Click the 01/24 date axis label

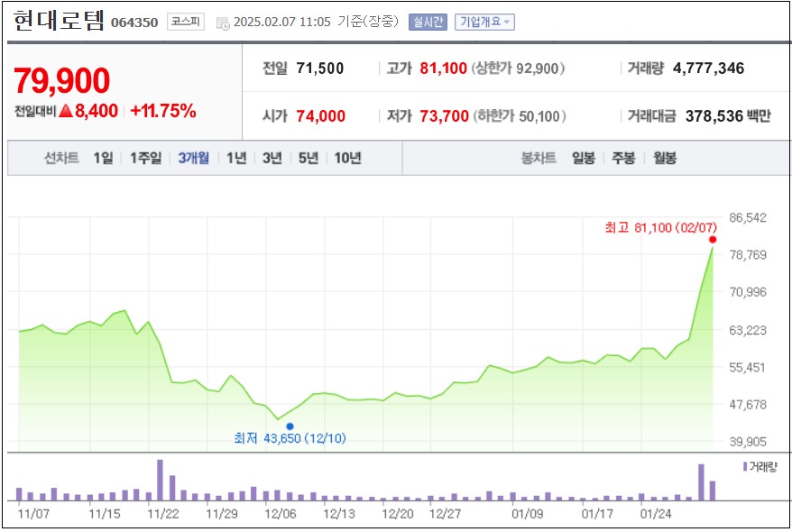click(x=656, y=514)
